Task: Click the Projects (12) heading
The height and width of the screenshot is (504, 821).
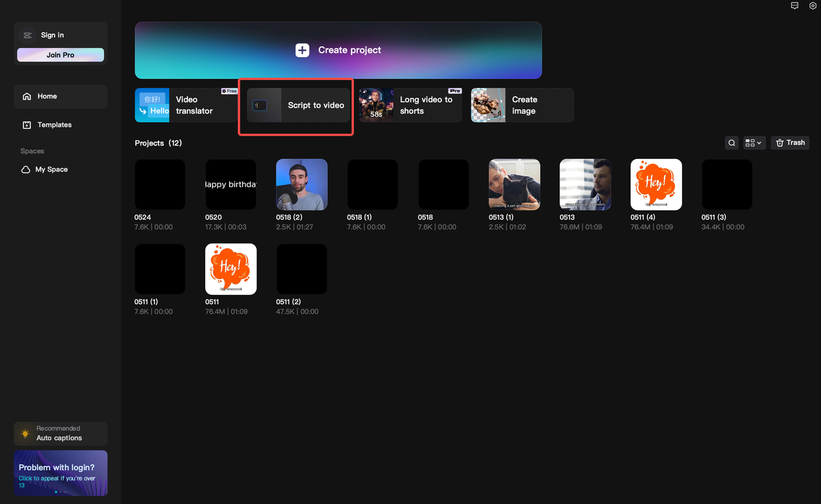Action: tap(158, 143)
